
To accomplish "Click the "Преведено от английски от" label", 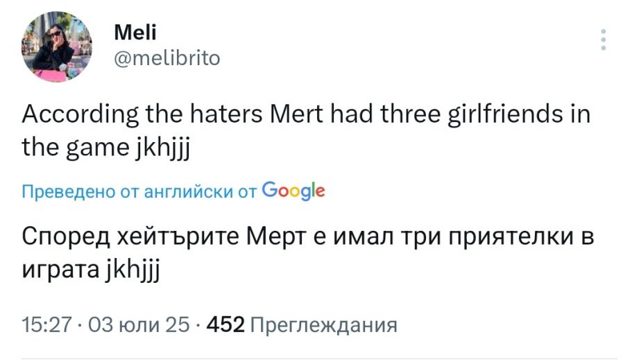I will tap(139, 191).
